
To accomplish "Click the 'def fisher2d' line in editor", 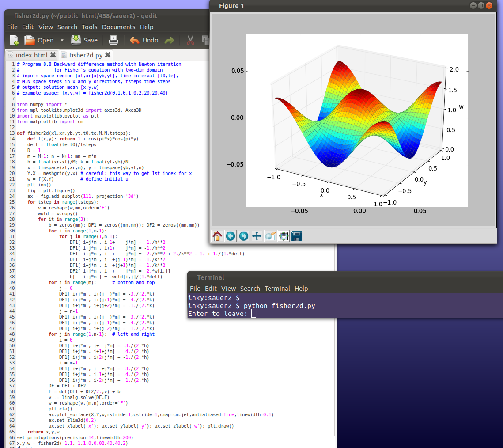I will tap(73, 133).
